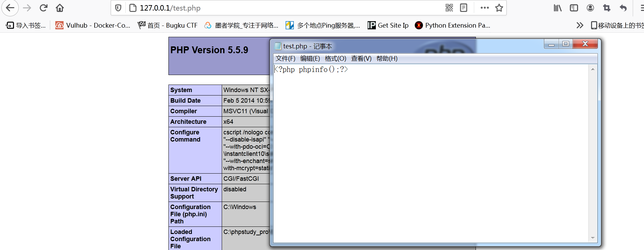Click the Notepad scrollbar down arrow
This screenshot has height=250, width=644.
pos(593,238)
